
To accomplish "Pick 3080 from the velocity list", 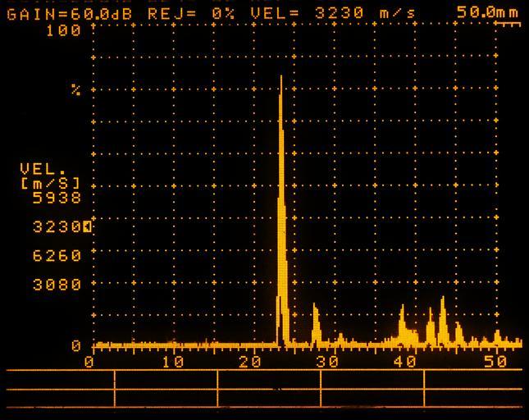I will [57, 285].
